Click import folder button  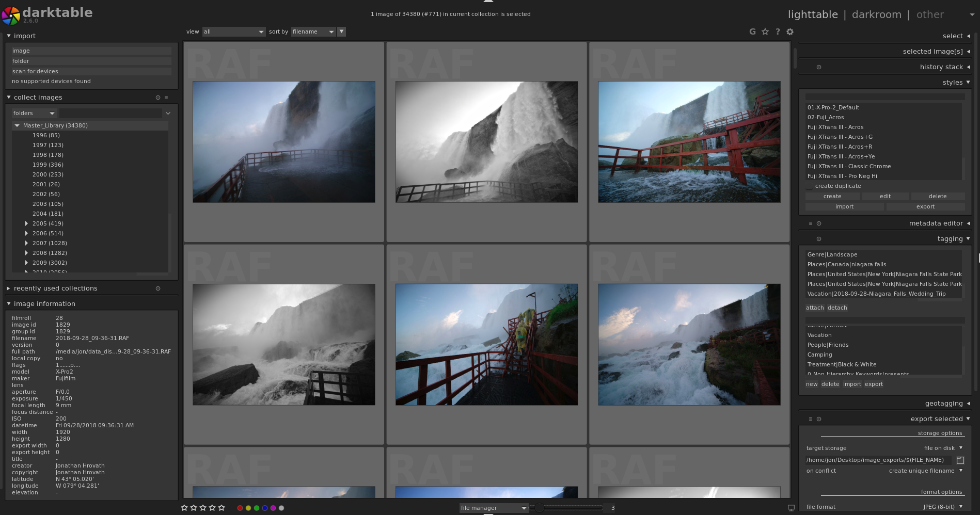[x=91, y=61]
